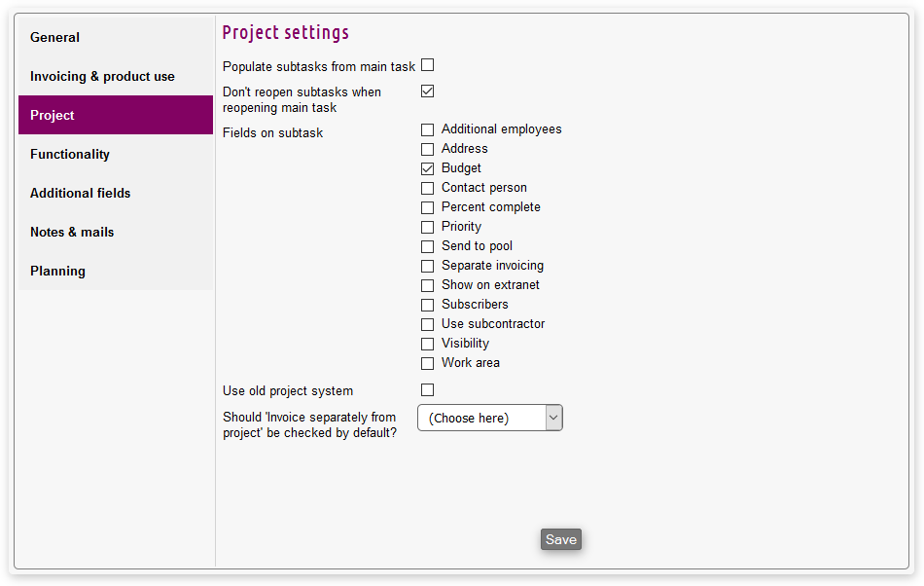Image resolution: width=924 pixels, height=586 pixels.
Task: Tick the Address subtask field checkbox
Action: [427, 149]
